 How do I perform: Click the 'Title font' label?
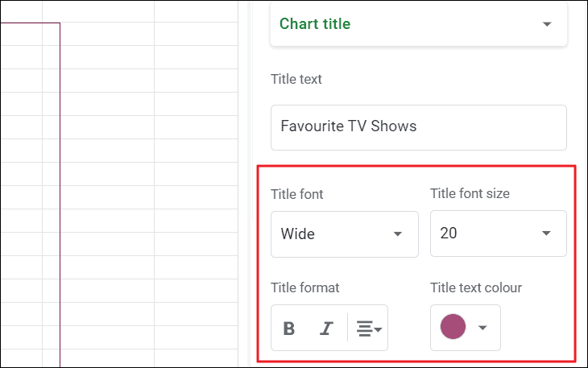[x=297, y=194]
